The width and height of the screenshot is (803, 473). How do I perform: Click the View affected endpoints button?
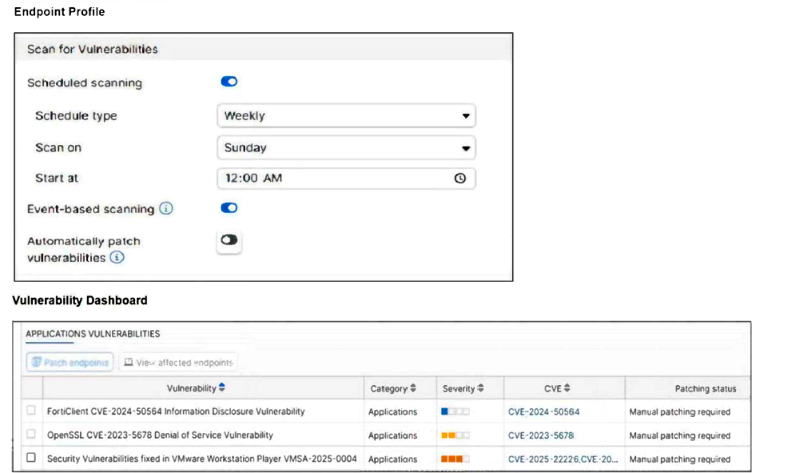point(179,362)
